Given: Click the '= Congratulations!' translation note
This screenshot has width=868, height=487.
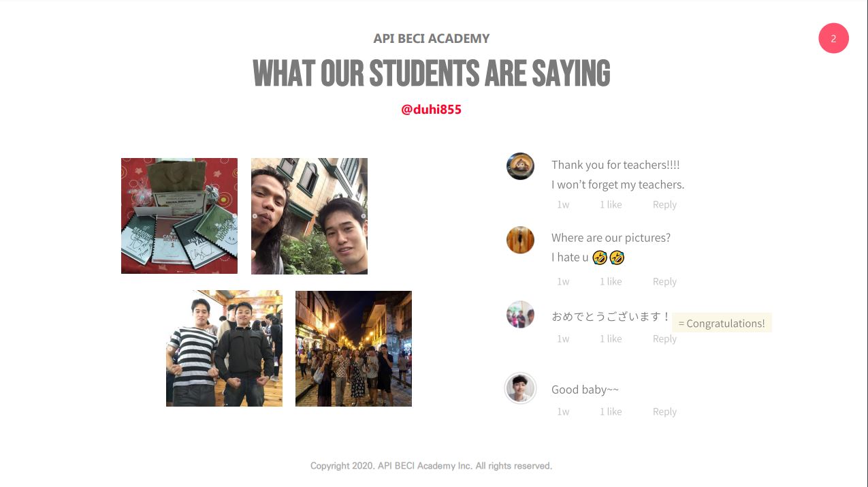Looking at the screenshot, I should click(722, 323).
